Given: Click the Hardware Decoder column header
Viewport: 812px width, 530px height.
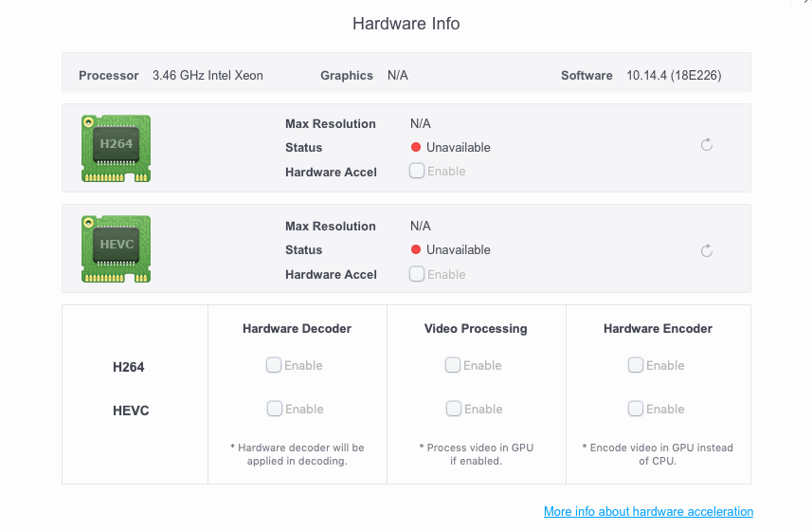Looking at the screenshot, I should pos(297,328).
